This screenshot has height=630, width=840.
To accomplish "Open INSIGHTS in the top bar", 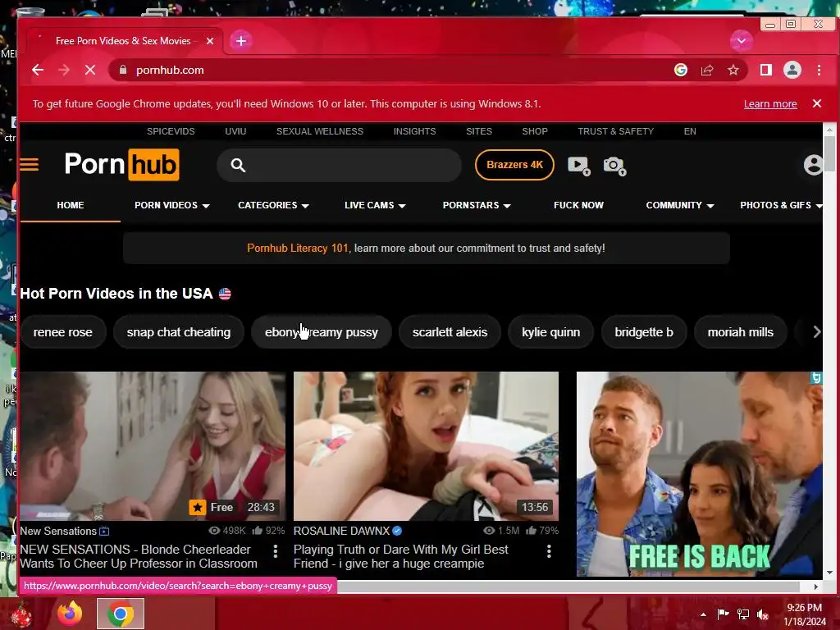I will pos(414,131).
